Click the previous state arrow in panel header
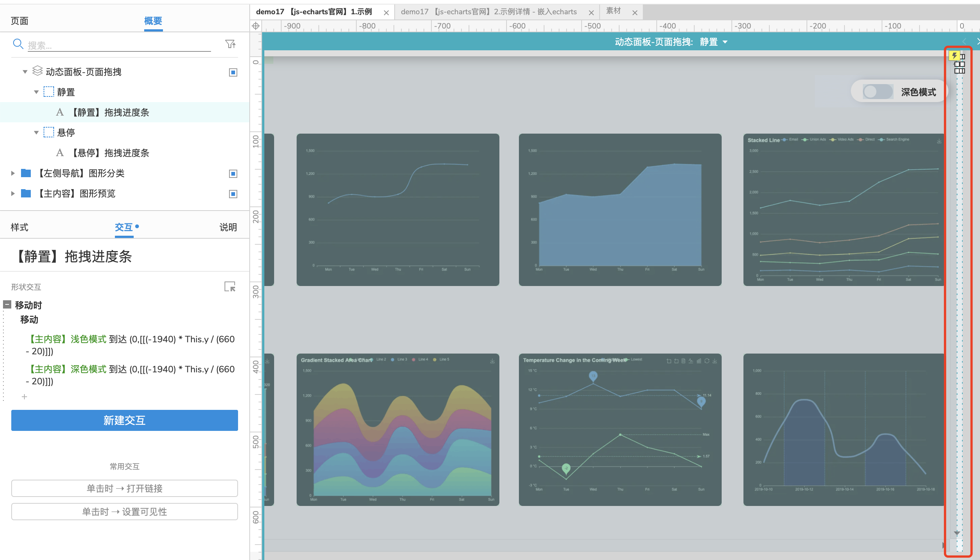 coord(964,41)
